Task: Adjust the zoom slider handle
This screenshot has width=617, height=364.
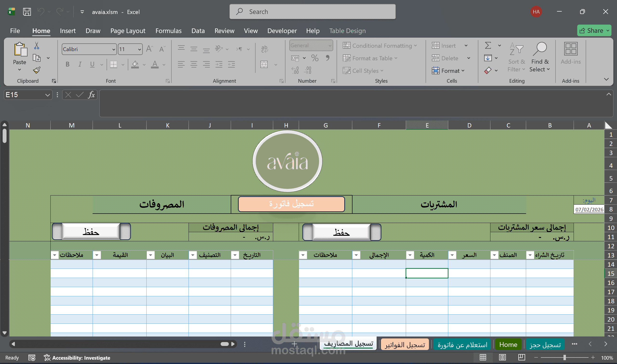Action: tap(564, 358)
